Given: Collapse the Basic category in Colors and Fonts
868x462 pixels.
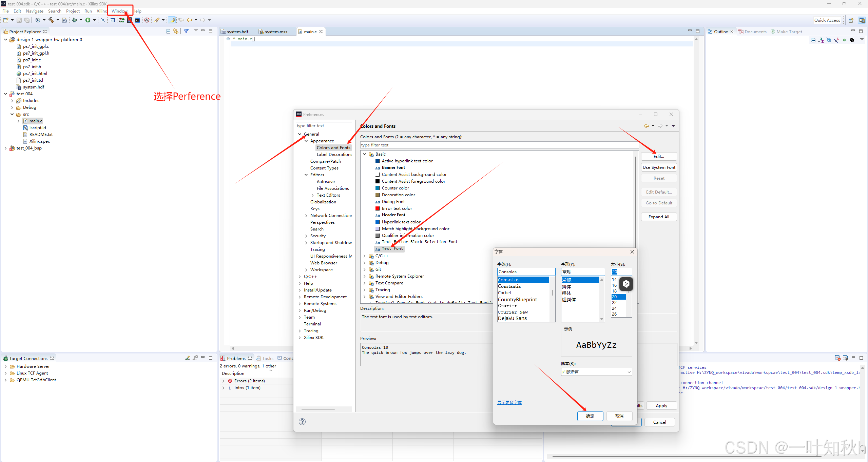Looking at the screenshot, I should [365, 154].
